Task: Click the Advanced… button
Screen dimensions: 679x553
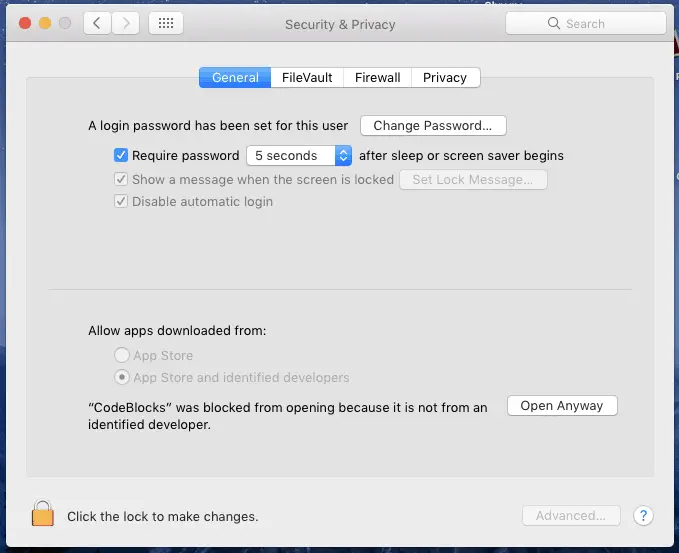Action: [571, 515]
